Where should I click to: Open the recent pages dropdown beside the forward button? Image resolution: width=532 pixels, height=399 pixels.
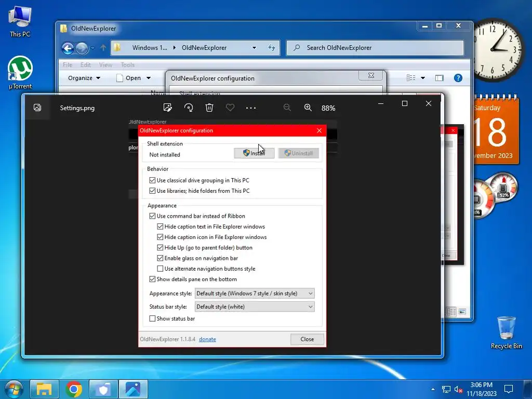point(92,48)
